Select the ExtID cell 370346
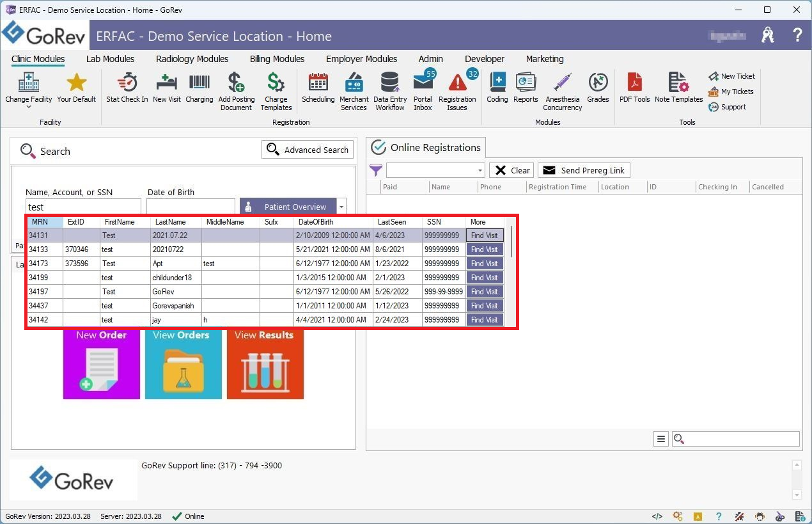 point(81,250)
